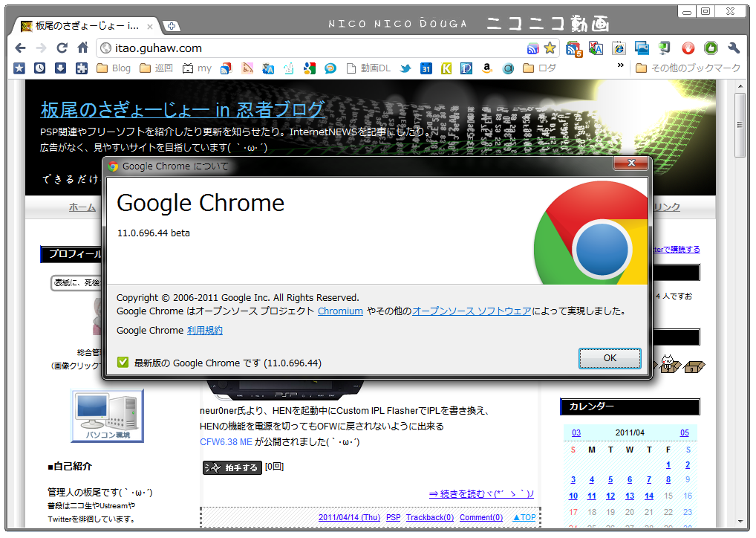Open the リンク navigation menu item
756x538 pixels.
(667, 207)
